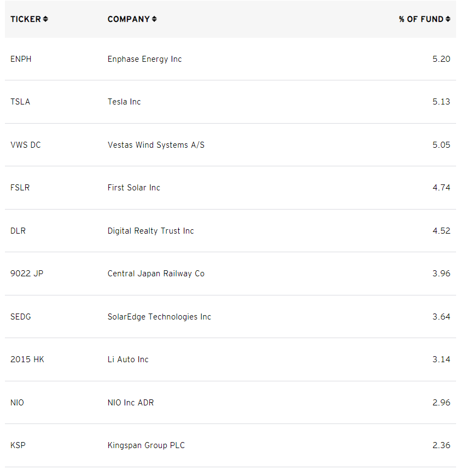Image resolution: width=461 pixels, height=476 pixels.
Task: Click the % OF FUND sort arrows icon
Action: point(448,19)
